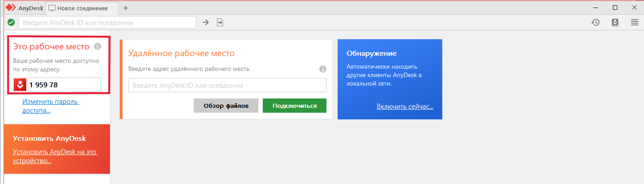
Task: Click the red AnyDesk ID icon
Action: click(x=20, y=85)
